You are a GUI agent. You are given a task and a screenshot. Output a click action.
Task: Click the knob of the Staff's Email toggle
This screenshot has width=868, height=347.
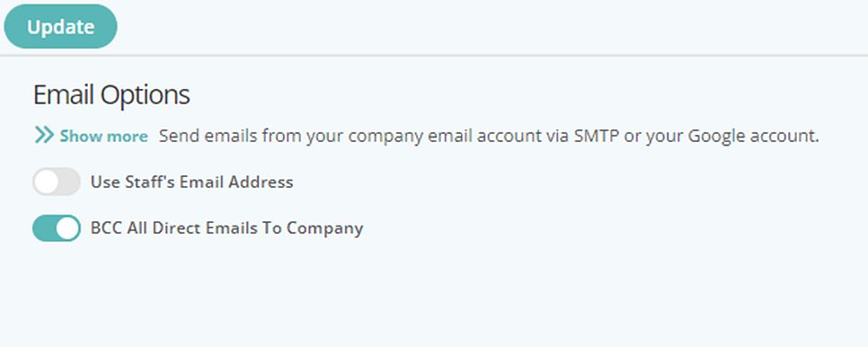(x=46, y=182)
